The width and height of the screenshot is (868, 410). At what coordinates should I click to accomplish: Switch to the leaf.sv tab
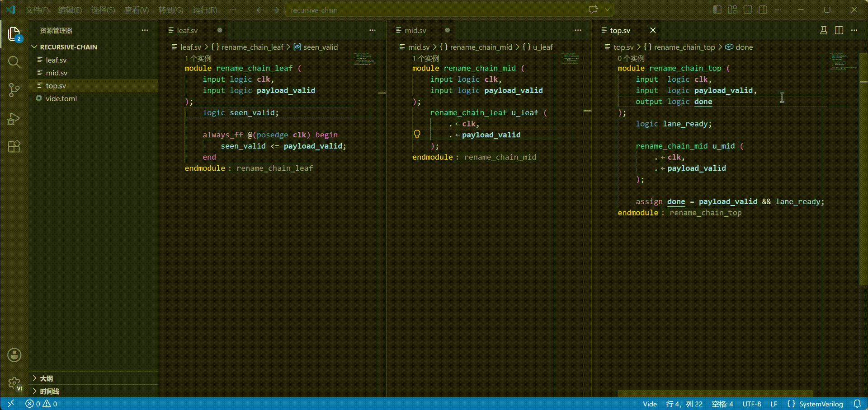187,30
